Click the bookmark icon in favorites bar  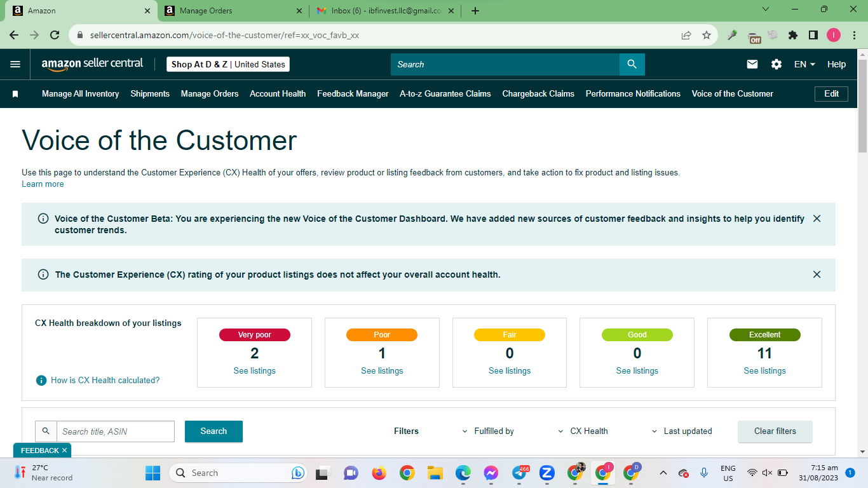coord(15,94)
